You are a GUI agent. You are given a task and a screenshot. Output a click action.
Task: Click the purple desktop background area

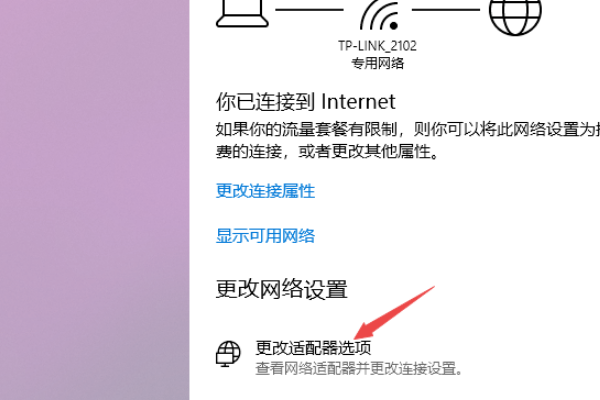point(95,200)
